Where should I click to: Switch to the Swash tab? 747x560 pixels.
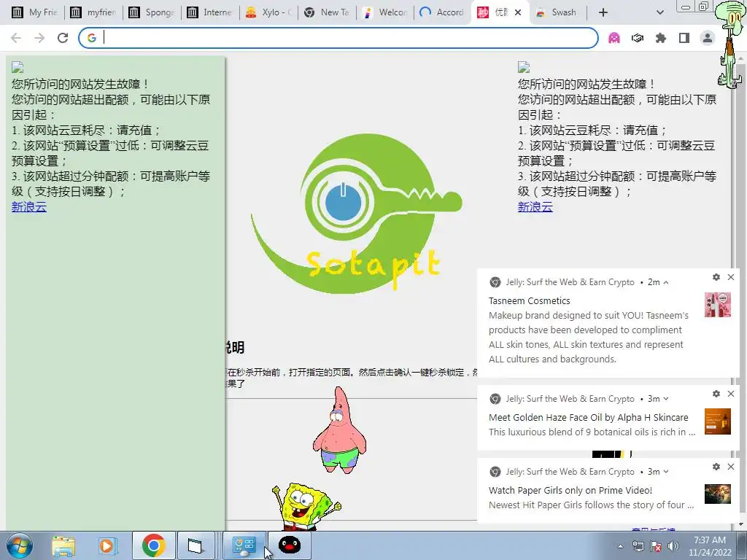[x=557, y=12]
